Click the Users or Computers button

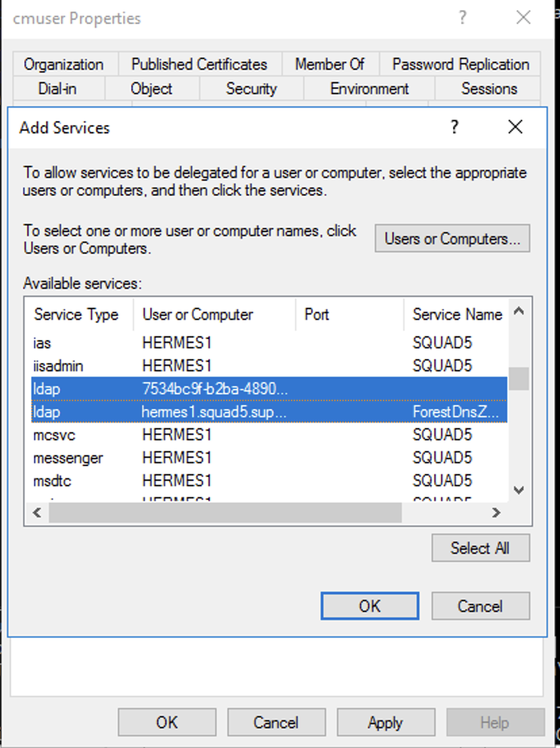pyautogui.click(x=452, y=238)
